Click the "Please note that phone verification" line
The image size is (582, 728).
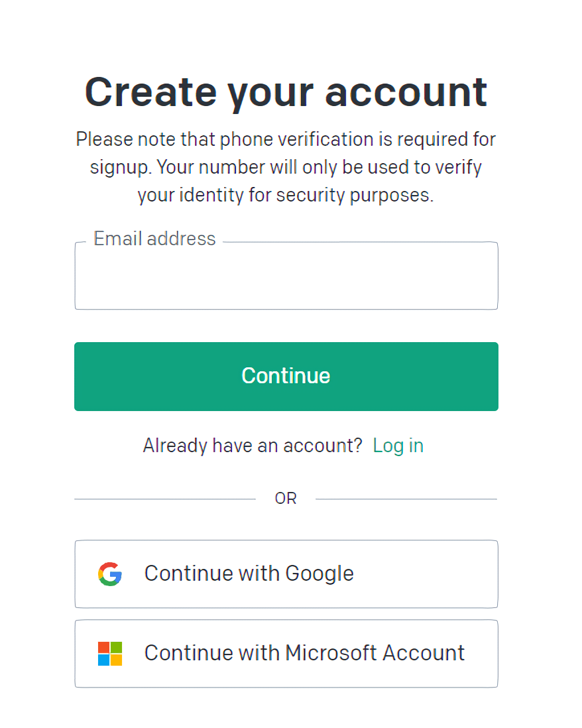286,139
